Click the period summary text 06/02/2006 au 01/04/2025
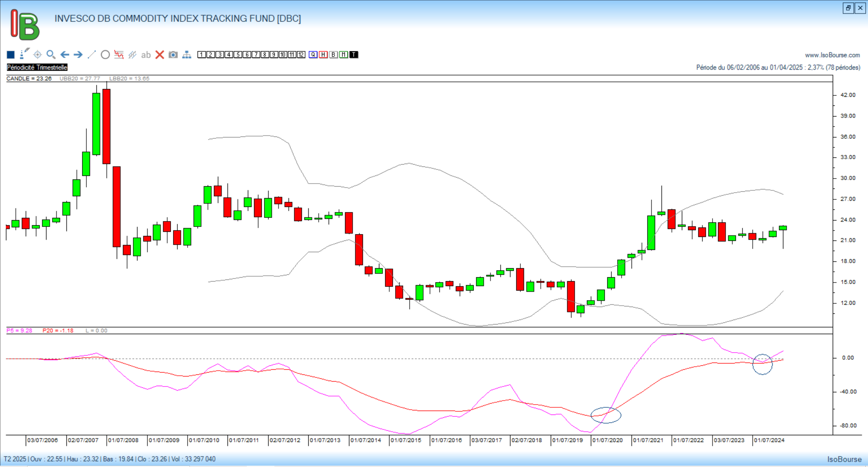Screen dimensions: 868x467 (778, 67)
